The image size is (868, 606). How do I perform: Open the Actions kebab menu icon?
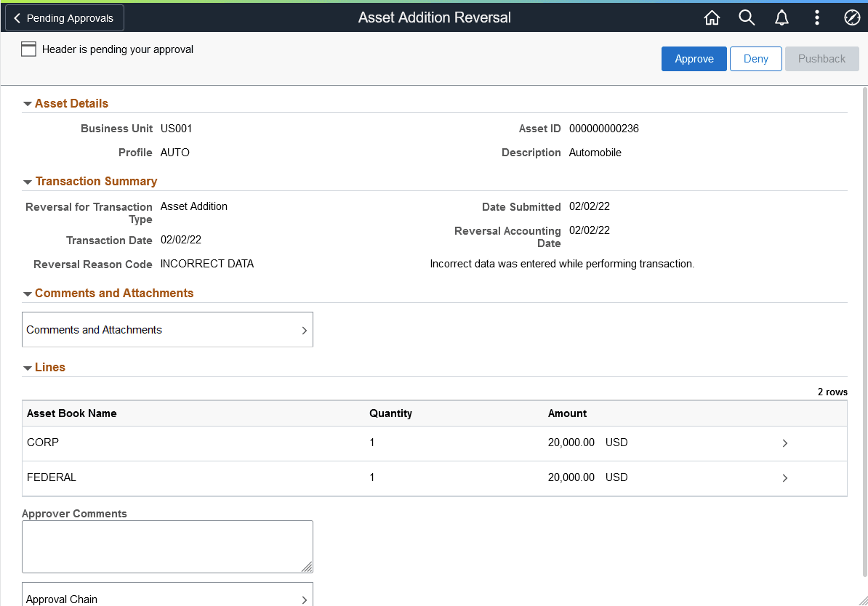coord(816,17)
